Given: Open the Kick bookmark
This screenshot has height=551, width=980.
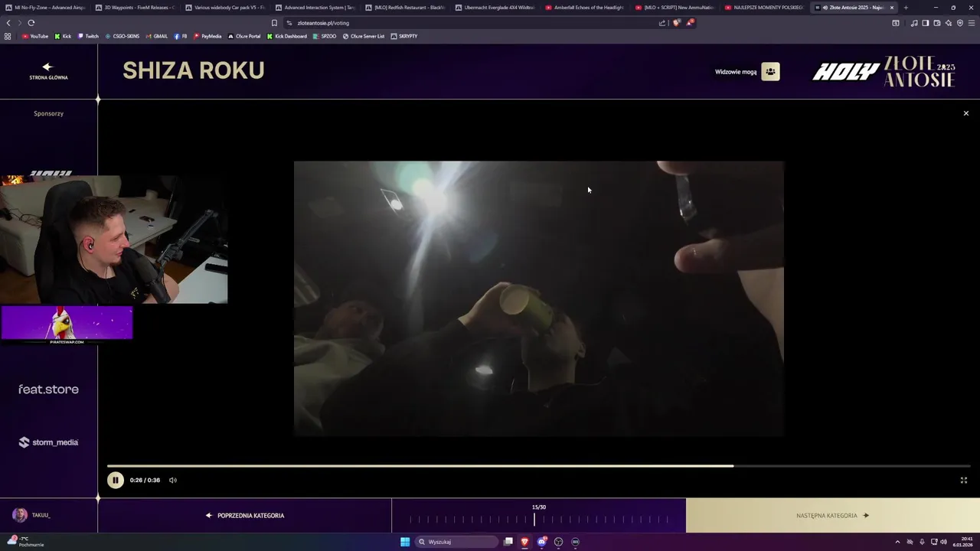Looking at the screenshot, I should [x=63, y=36].
